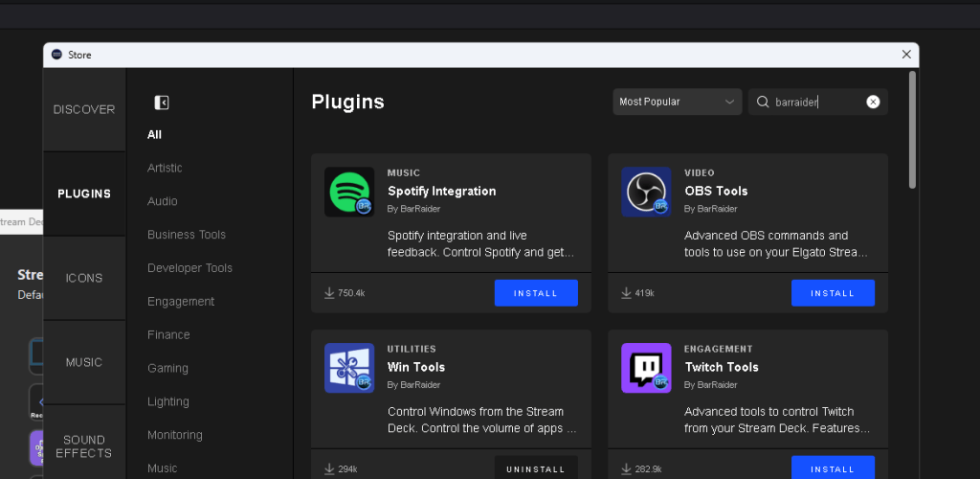Install the OBS Tools plugin
Screen dimensions: 980x479
[x=834, y=292]
